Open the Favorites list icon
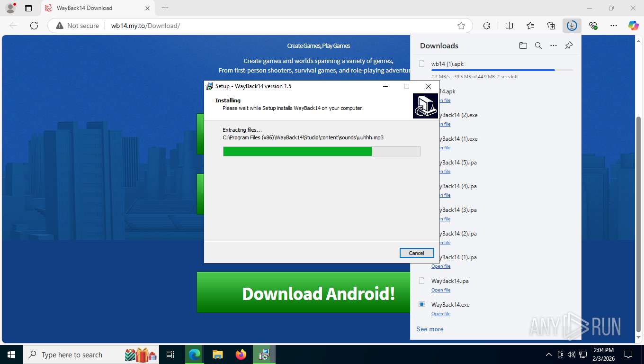 [x=530, y=26]
